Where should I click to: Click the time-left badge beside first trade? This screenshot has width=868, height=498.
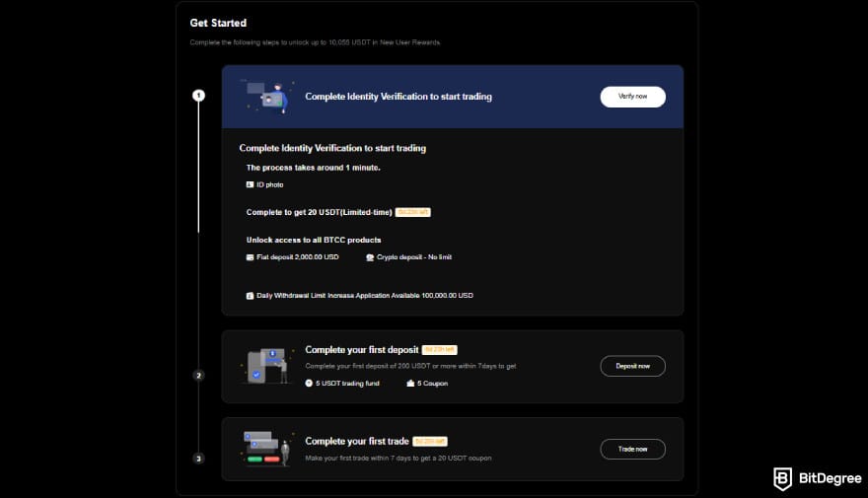[x=430, y=442]
